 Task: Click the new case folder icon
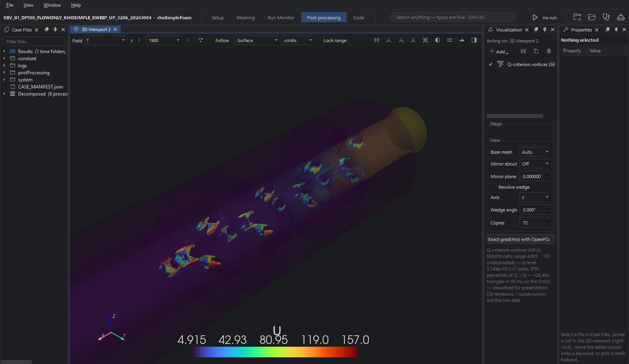(x=577, y=17)
